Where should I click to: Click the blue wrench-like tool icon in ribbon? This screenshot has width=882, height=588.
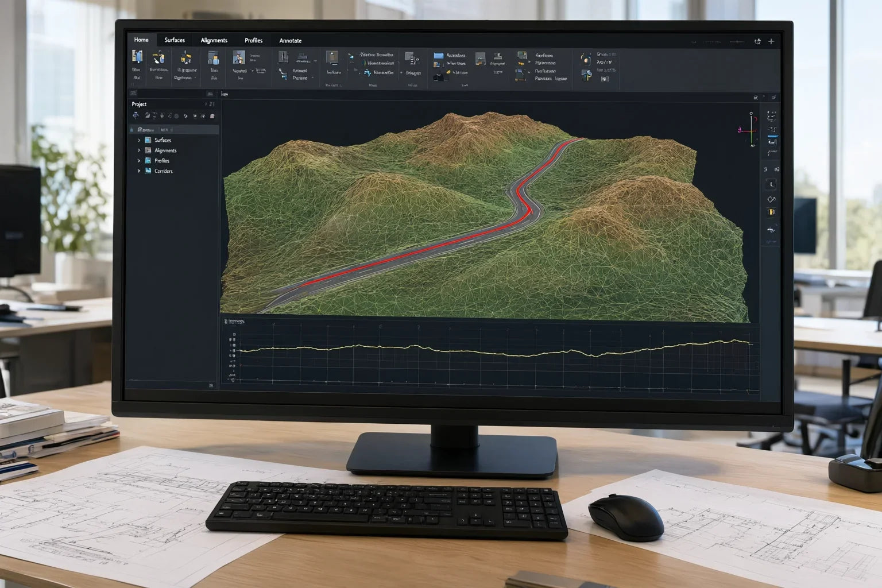(283, 74)
